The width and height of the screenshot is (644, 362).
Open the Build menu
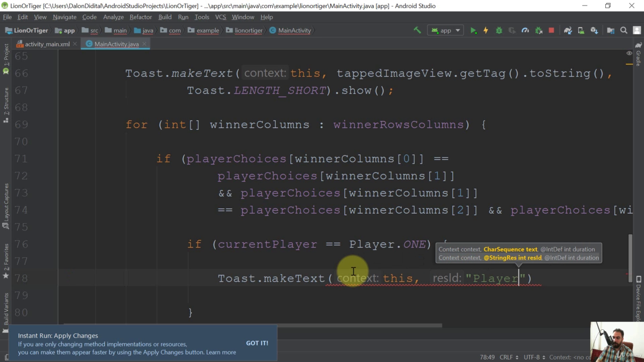point(165,17)
